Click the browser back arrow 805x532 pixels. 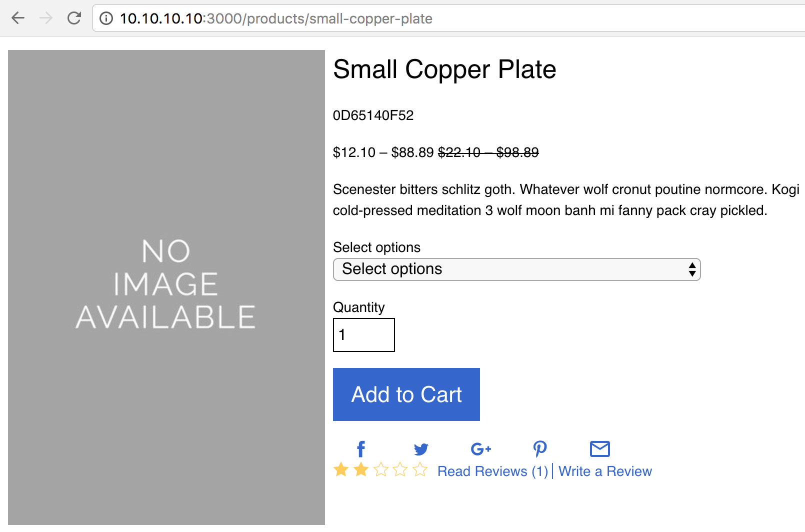point(18,18)
